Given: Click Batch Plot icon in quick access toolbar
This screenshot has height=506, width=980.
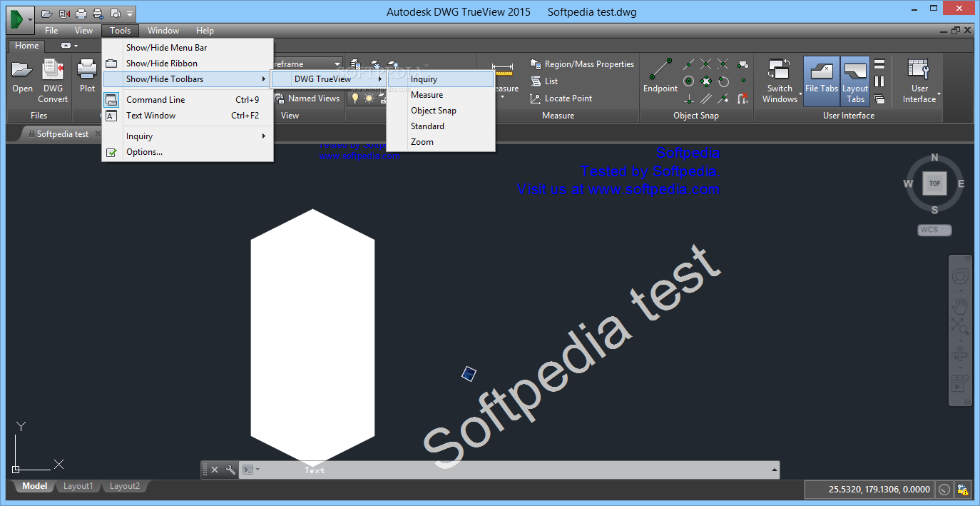Looking at the screenshot, I should (98, 13).
